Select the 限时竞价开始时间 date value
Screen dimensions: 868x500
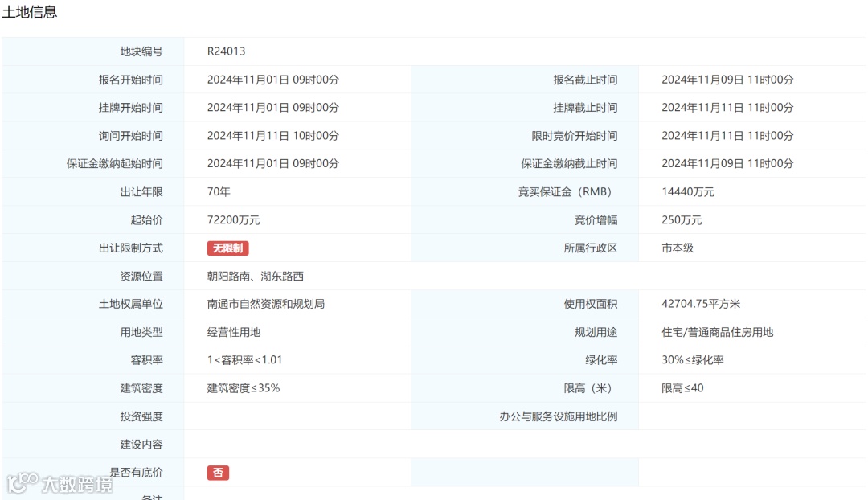click(x=727, y=136)
